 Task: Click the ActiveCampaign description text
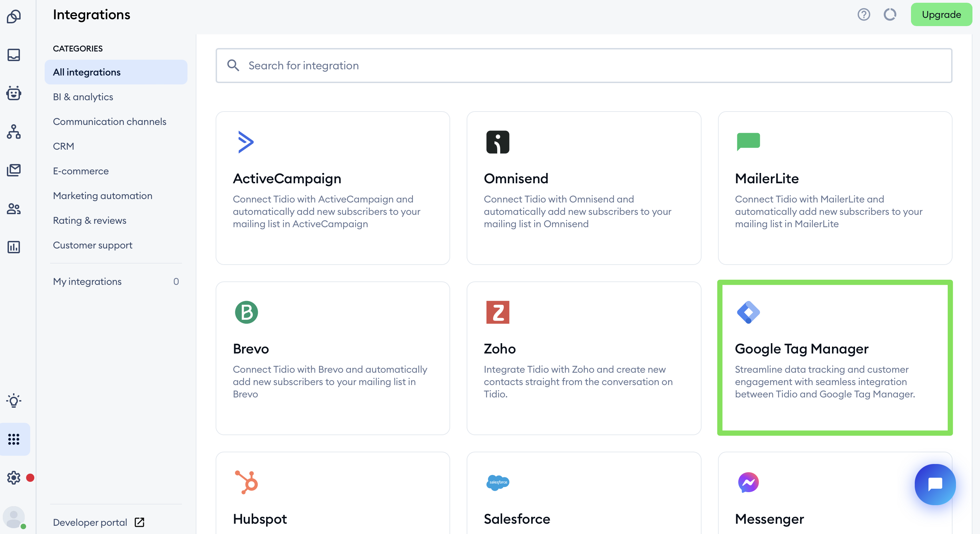pos(327,211)
